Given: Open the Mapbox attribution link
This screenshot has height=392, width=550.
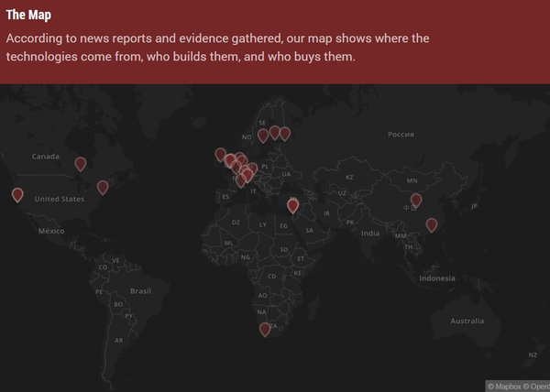Looking at the screenshot, I should [504, 387].
